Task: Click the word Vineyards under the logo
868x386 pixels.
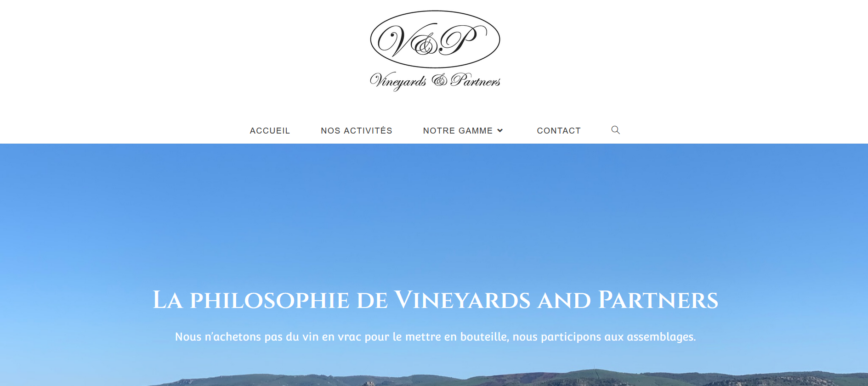Action: (x=398, y=81)
